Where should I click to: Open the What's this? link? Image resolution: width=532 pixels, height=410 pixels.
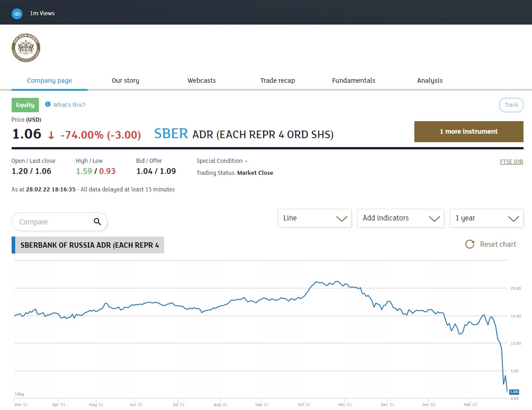pos(69,105)
